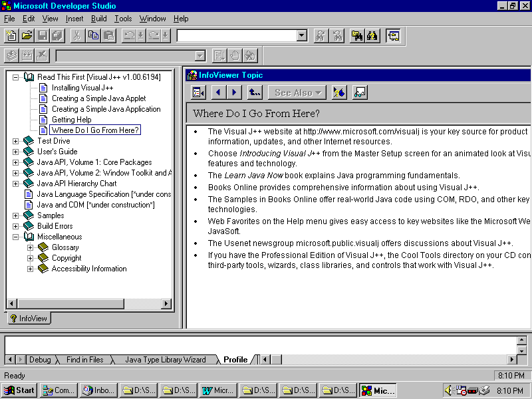Expand the Glossary node
532x399 pixels.
tap(30, 247)
